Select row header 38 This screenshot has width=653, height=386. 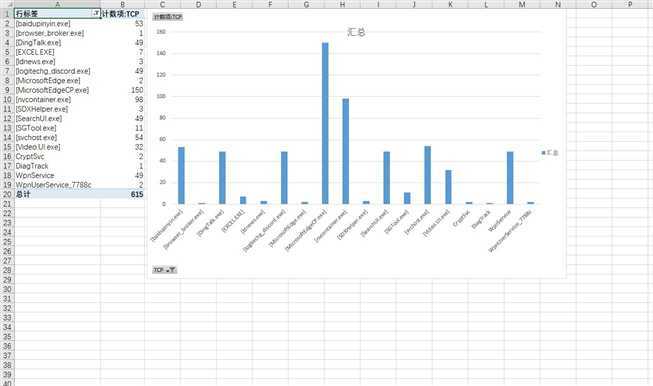pyautogui.click(x=7, y=365)
